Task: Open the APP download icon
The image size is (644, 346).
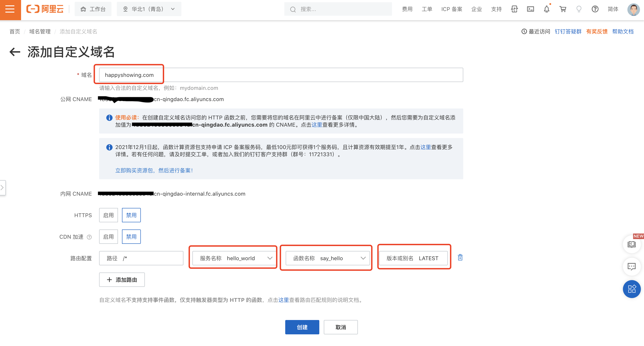Action: pos(514,9)
